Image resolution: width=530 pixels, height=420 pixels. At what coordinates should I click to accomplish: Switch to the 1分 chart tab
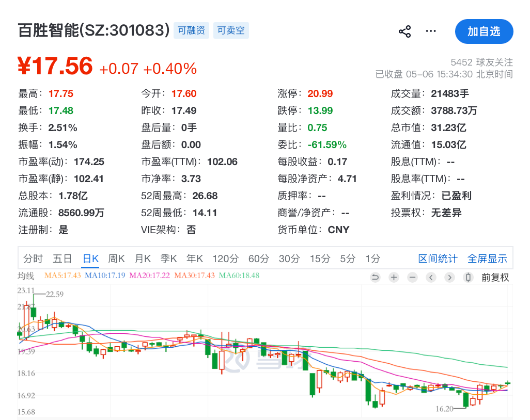coord(372,259)
